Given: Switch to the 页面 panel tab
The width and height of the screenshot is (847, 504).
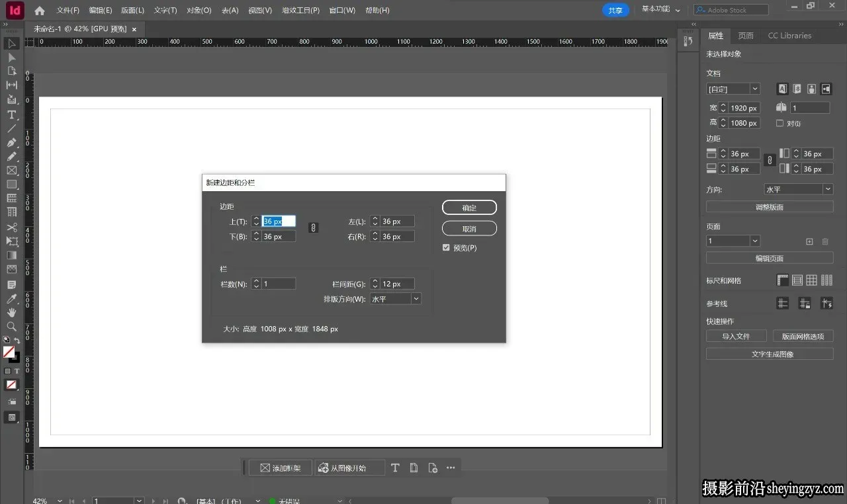Looking at the screenshot, I should point(746,36).
